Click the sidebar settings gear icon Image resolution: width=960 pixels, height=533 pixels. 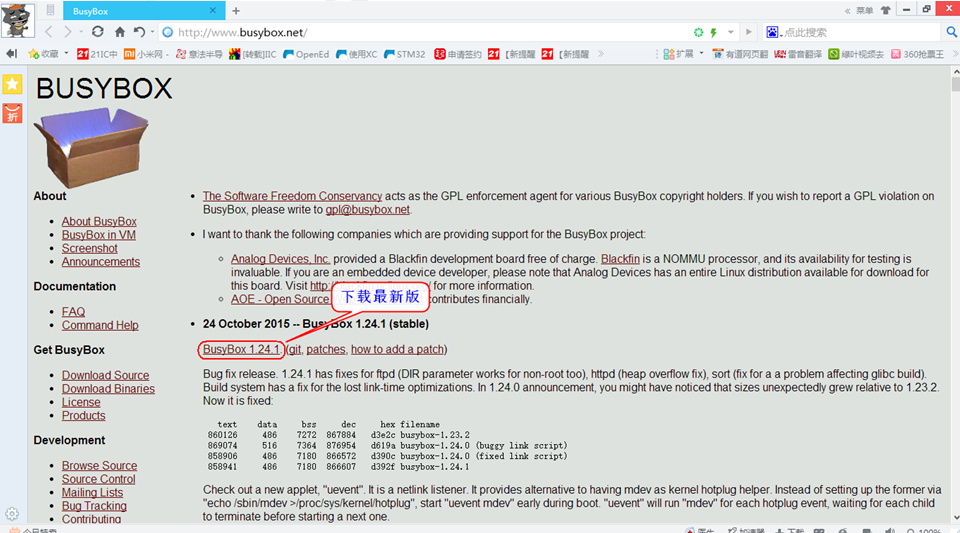point(12,513)
